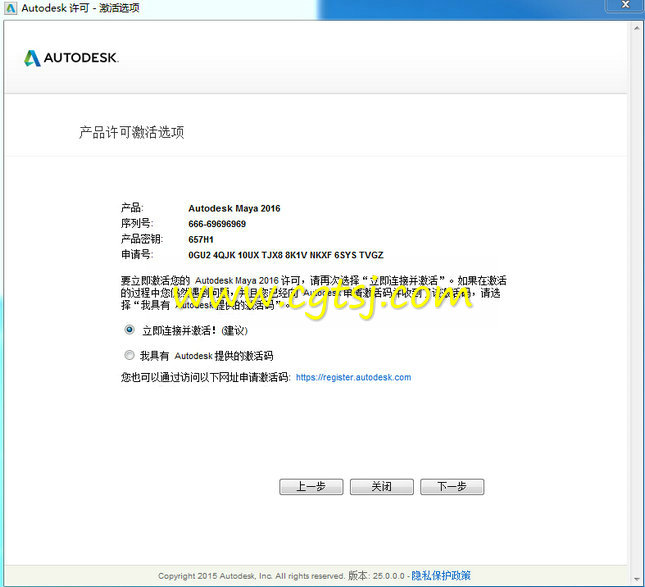Image resolution: width=645 pixels, height=587 pixels.
Task: Click the 序列号 label
Action: [x=137, y=223]
